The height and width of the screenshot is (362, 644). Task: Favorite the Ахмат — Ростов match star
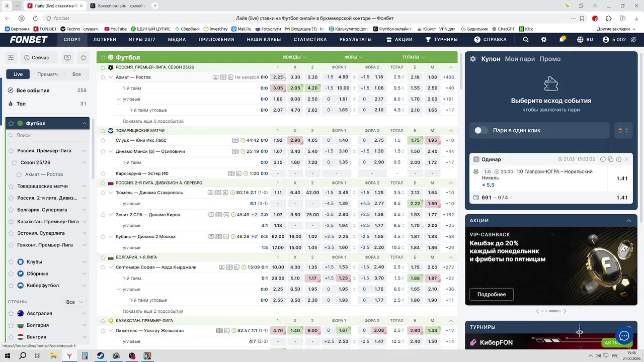click(103, 77)
